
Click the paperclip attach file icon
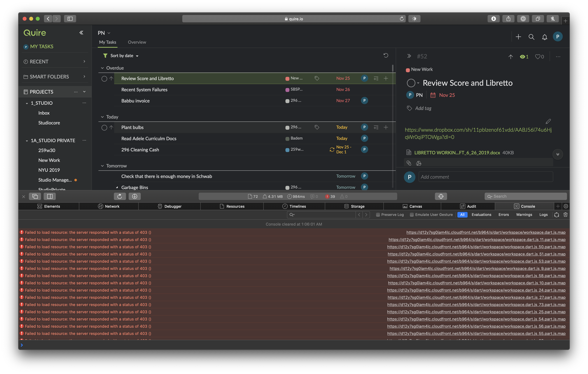(409, 163)
